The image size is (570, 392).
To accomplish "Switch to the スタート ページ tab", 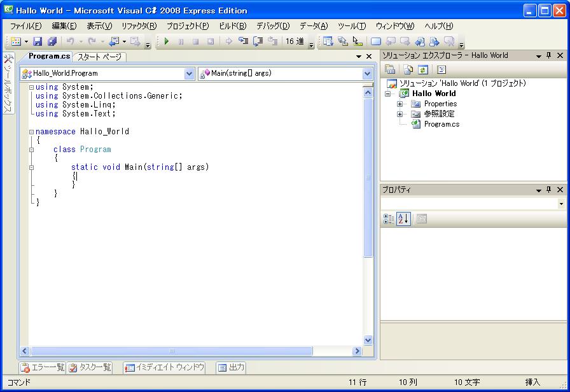I will [100, 57].
